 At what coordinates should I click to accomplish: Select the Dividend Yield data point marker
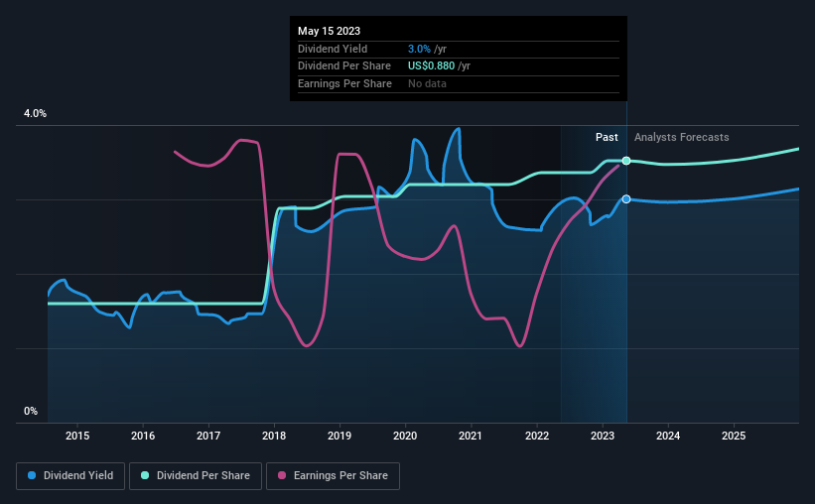tap(626, 199)
